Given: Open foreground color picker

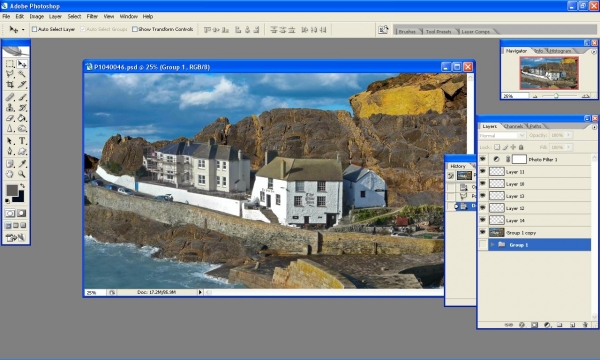Looking at the screenshot, I should 12,190.
